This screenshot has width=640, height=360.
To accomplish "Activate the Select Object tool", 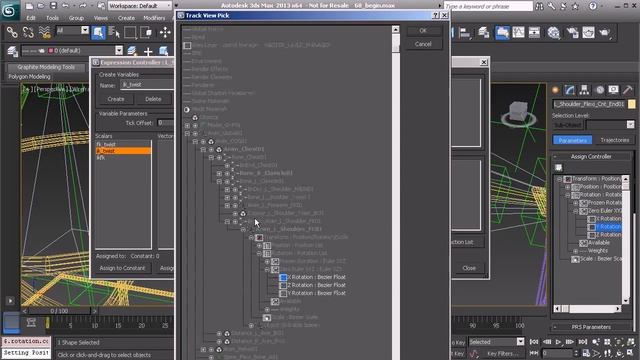I will pyautogui.click(x=98, y=32).
